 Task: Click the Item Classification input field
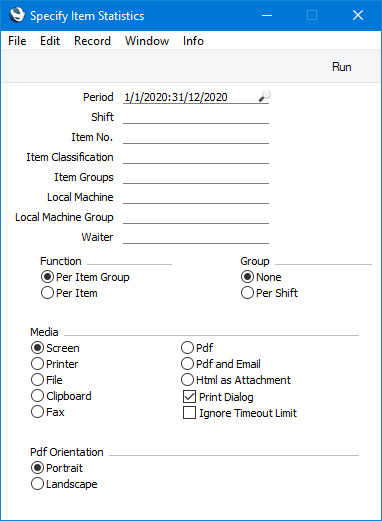click(196, 157)
